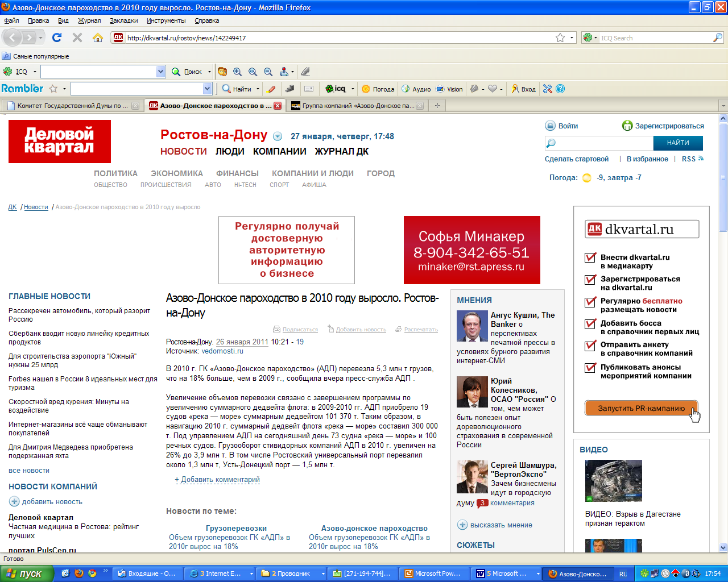The width and height of the screenshot is (728, 582).
Task: Click checkmark next to Публиковать анонсы
Action: 590,367
